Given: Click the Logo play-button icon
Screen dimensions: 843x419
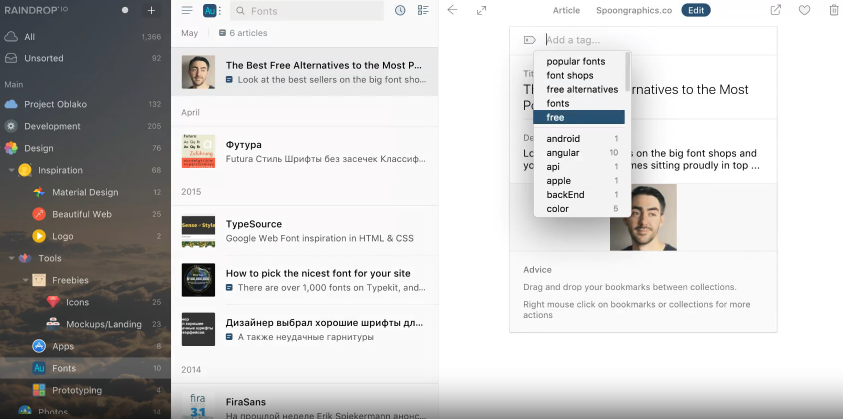Looking at the screenshot, I should pos(39,236).
